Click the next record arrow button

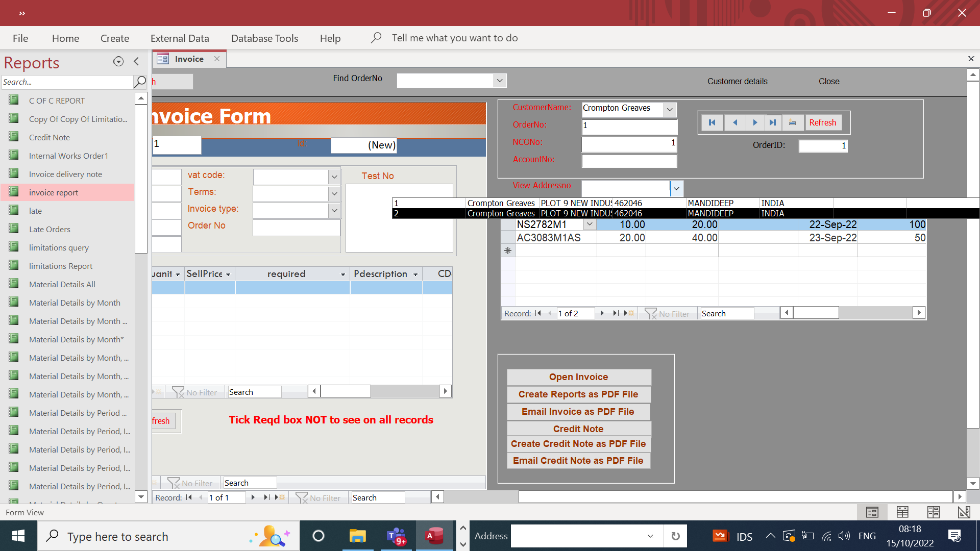pyautogui.click(x=755, y=122)
